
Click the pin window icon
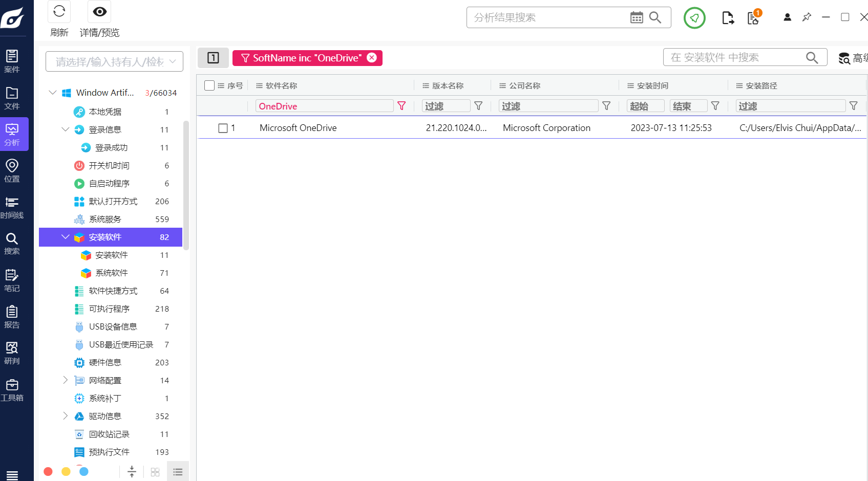807,17
